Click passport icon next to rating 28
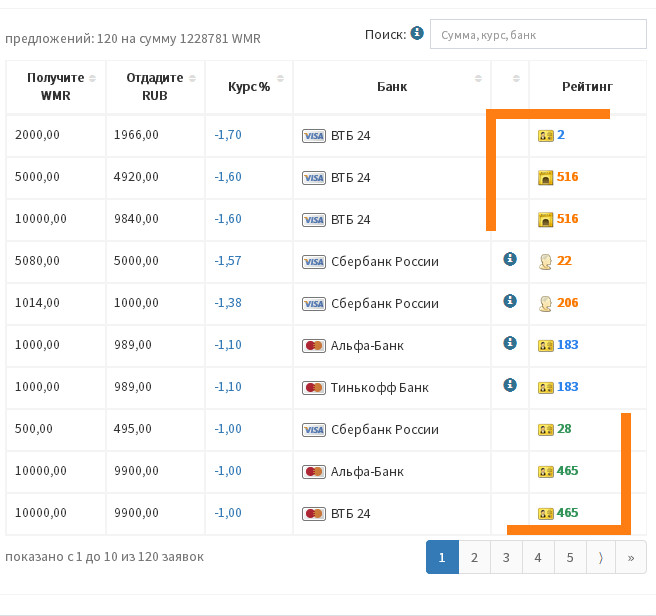Viewport: 656px width, 616px height. click(x=546, y=430)
